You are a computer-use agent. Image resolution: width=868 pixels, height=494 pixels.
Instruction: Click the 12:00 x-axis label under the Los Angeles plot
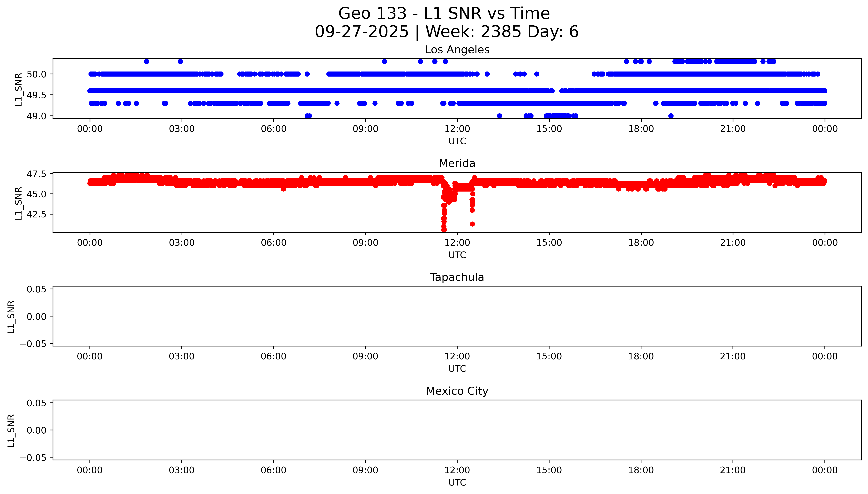coord(457,129)
